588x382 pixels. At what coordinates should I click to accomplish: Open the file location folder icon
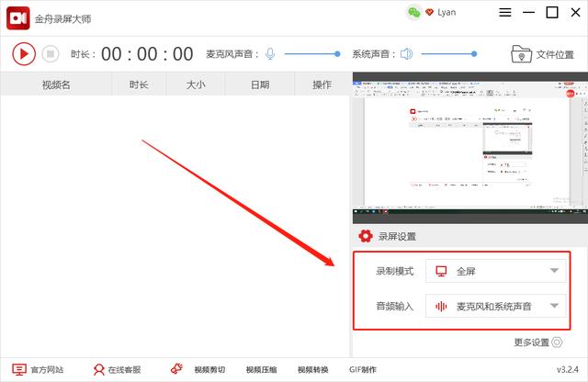(521, 54)
